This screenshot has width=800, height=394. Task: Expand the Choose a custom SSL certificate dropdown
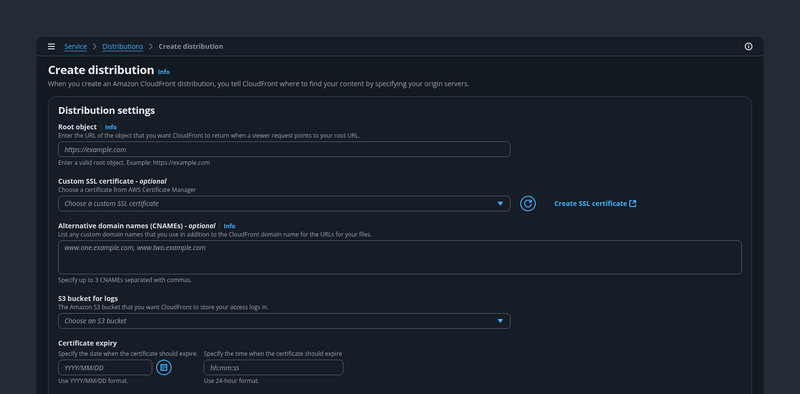click(x=284, y=204)
